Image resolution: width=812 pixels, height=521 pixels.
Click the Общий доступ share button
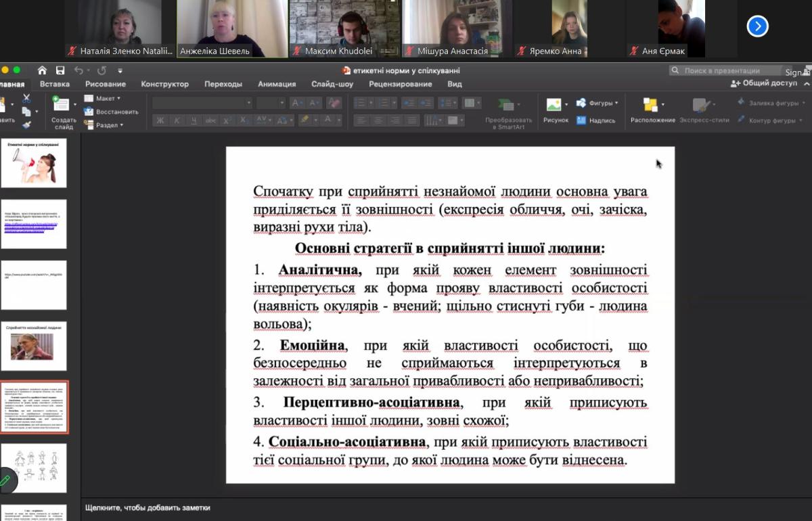click(765, 83)
